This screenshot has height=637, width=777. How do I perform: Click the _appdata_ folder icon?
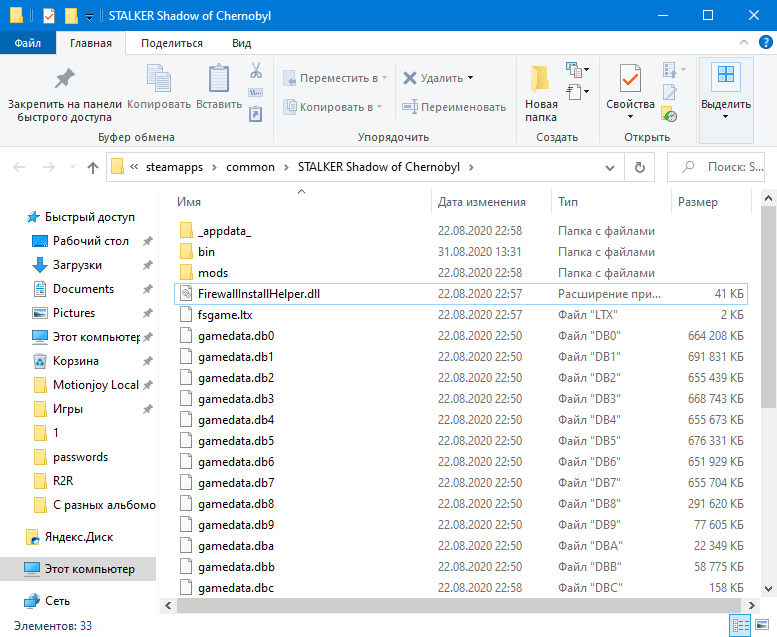(x=186, y=231)
